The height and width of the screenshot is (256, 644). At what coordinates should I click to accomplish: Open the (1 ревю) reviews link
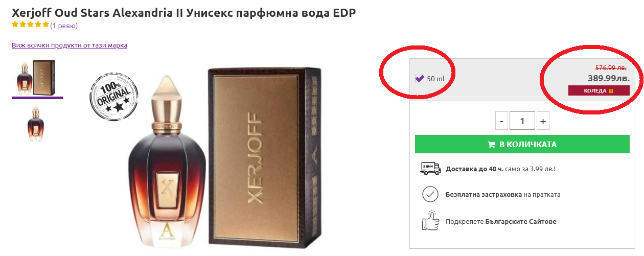(x=64, y=25)
